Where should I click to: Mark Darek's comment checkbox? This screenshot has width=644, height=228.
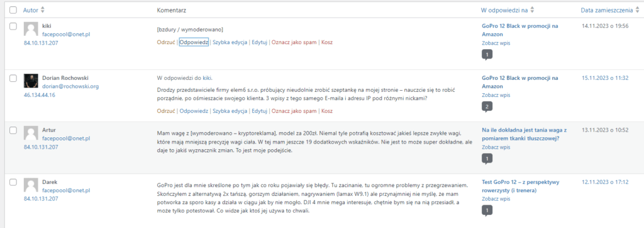pos(13,182)
